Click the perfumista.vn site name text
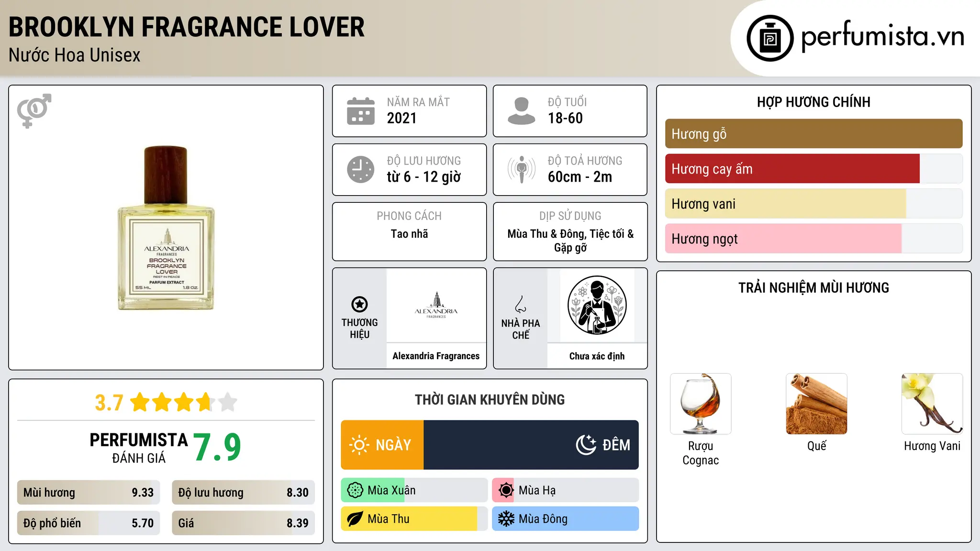This screenshot has width=980, height=551. [883, 37]
